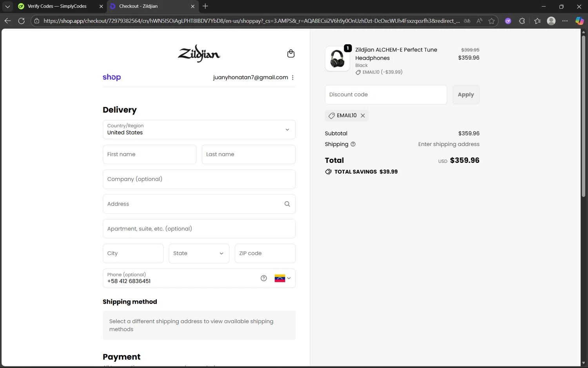Viewport: 588px width, 368px height.
Task: Open the browser profile avatar
Action: click(551, 21)
